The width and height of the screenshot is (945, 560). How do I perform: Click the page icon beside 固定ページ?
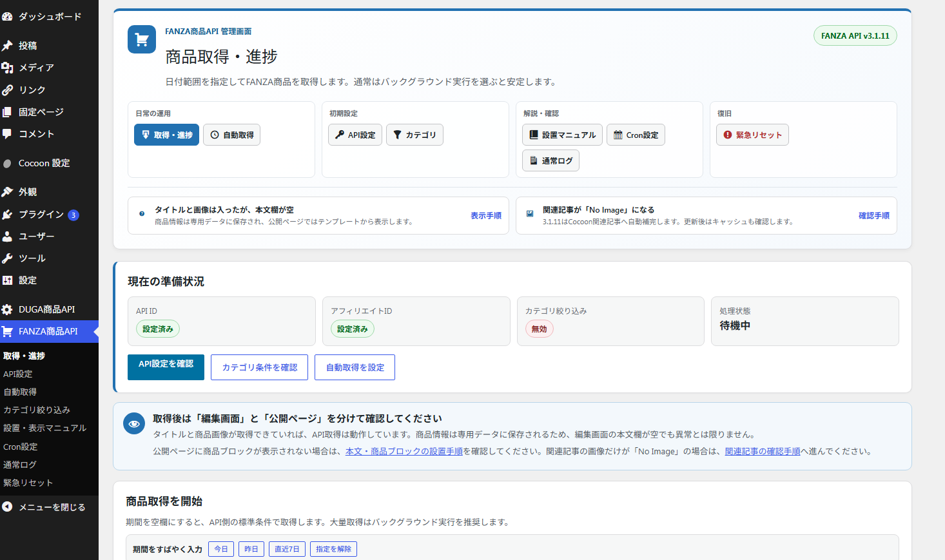pyautogui.click(x=7, y=112)
